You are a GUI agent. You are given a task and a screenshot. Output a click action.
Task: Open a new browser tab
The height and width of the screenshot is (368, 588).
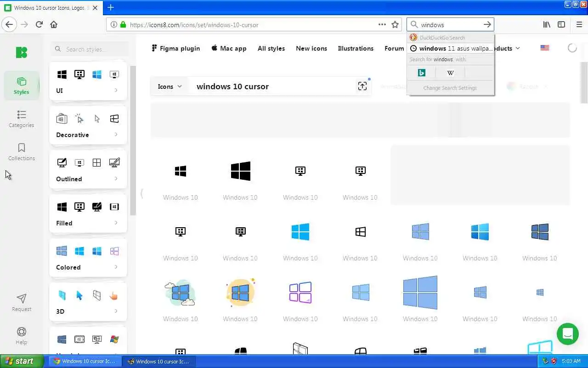[x=110, y=7]
